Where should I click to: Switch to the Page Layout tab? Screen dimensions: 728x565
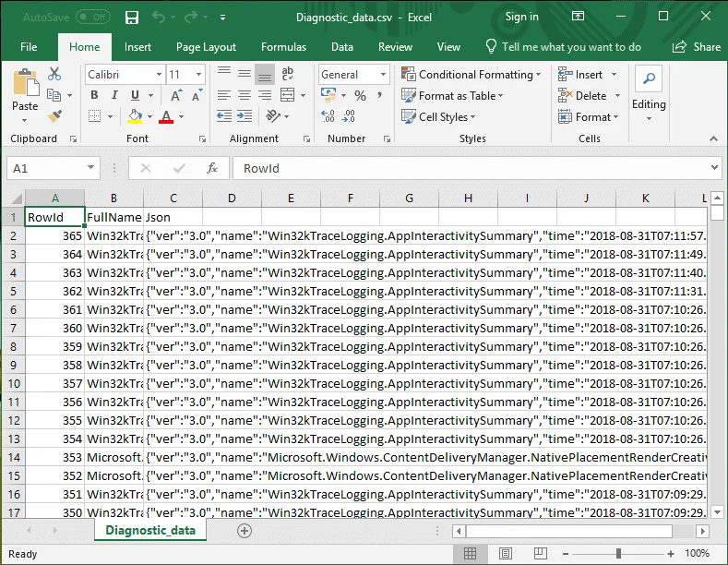[x=206, y=47]
